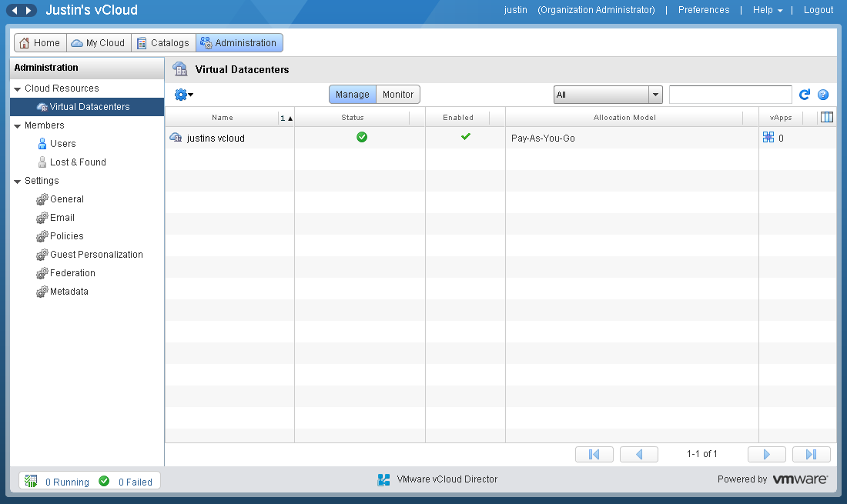Click the 1-1 of 1 pagination text

(701, 454)
